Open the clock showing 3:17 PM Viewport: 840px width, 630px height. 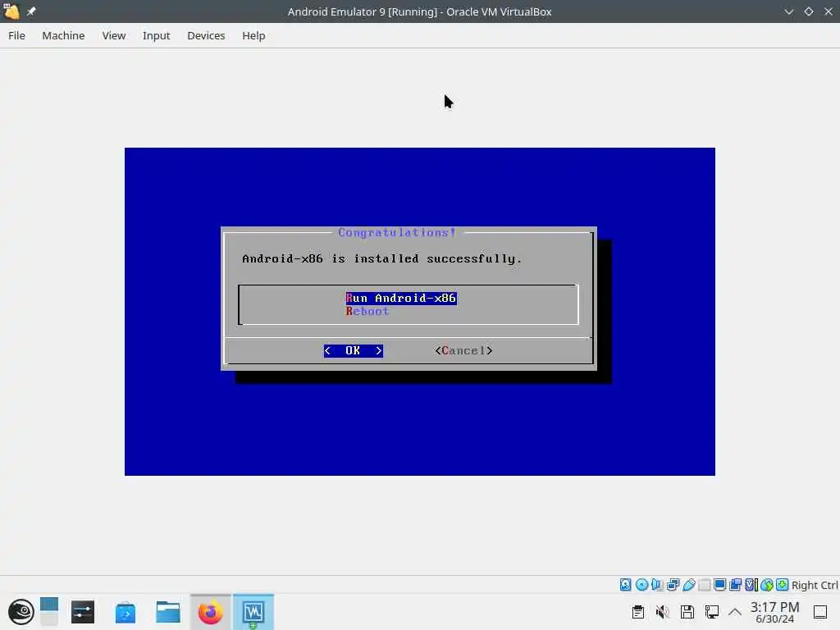[x=774, y=612]
